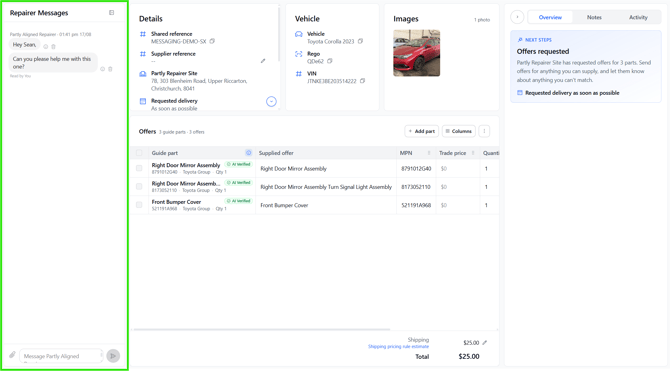The height and width of the screenshot is (371, 670).
Task: Tick checkbox for Right Door Mirror Assembly 8791012G40
Action: (x=139, y=168)
